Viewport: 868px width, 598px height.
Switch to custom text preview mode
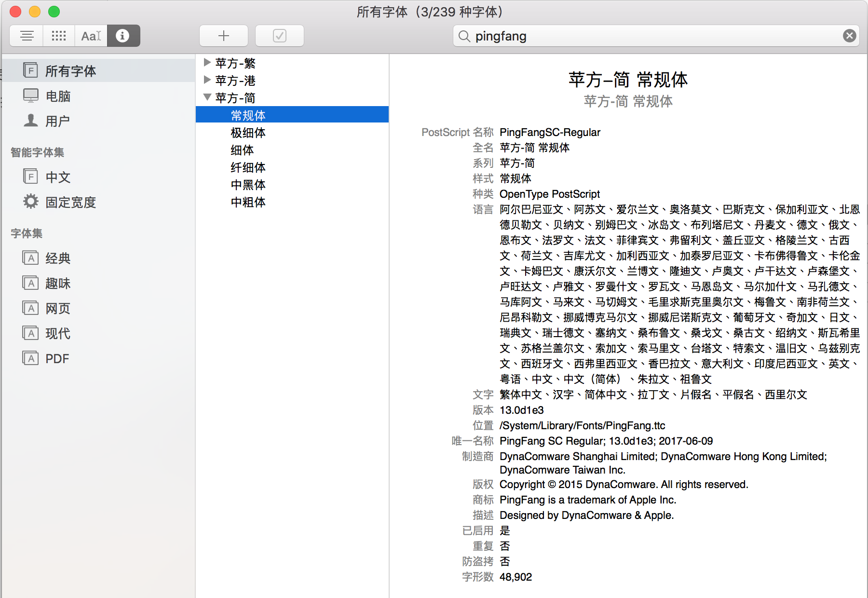click(x=91, y=36)
